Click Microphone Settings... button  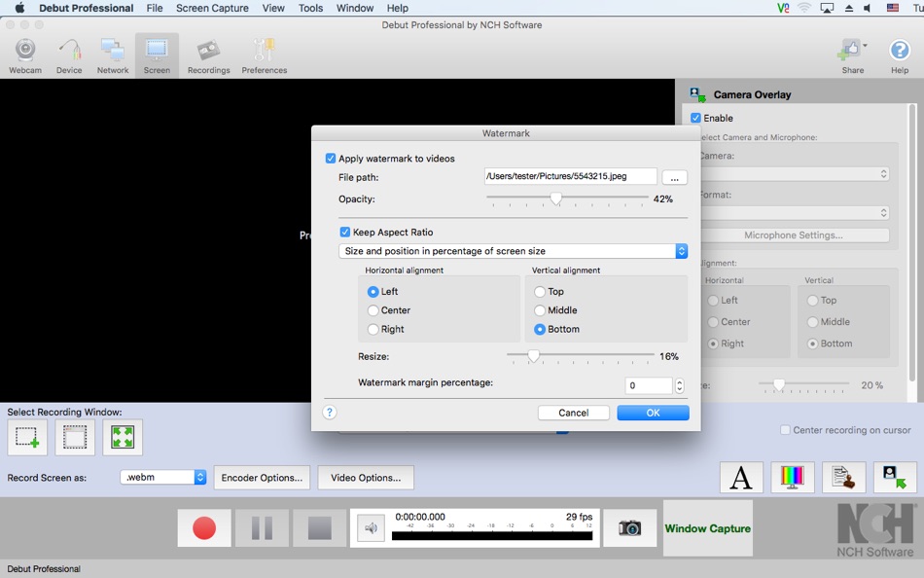[793, 235]
